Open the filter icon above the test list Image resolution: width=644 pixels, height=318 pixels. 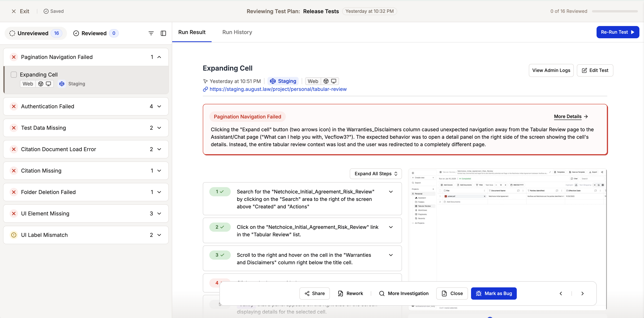(151, 33)
